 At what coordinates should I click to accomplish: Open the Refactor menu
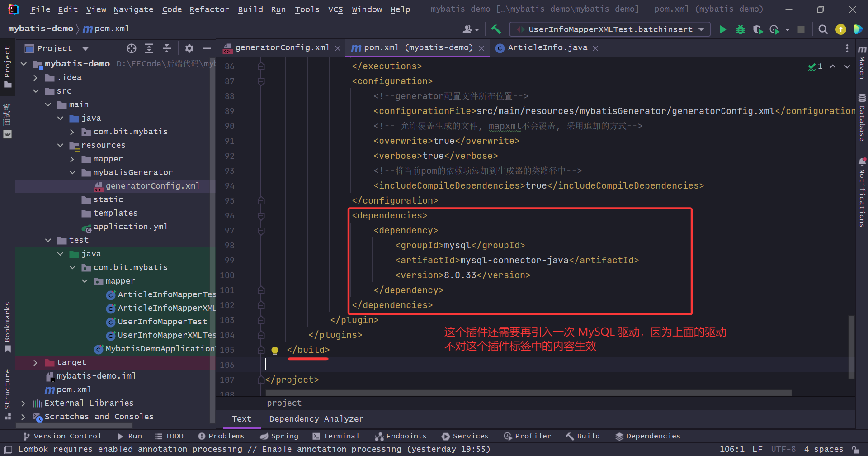pyautogui.click(x=209, y=9)
